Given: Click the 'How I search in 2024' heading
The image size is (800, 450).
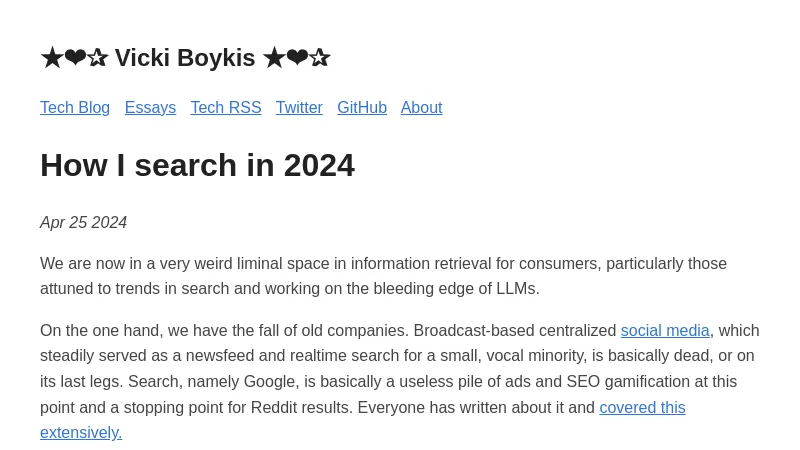Looking at the screenshot, I should coord(197,165).
